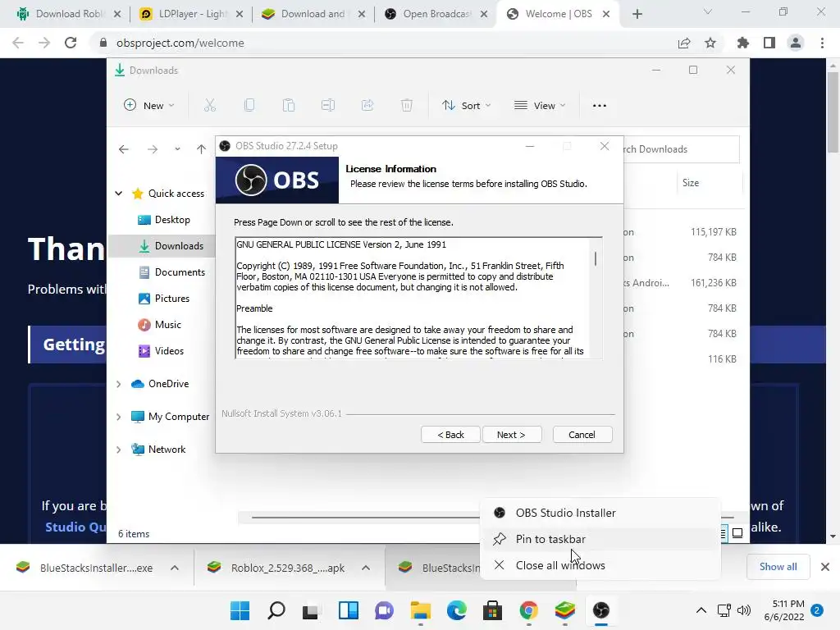840x630 pixels.
Task: Click the Search Downloads field
Action: [x=681, y=149]
